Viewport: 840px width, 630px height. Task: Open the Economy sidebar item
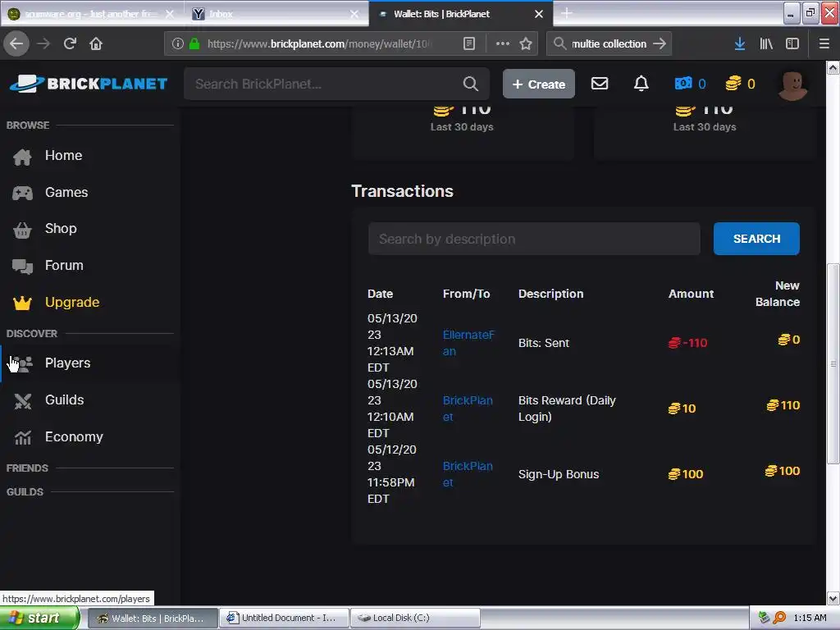74,437
